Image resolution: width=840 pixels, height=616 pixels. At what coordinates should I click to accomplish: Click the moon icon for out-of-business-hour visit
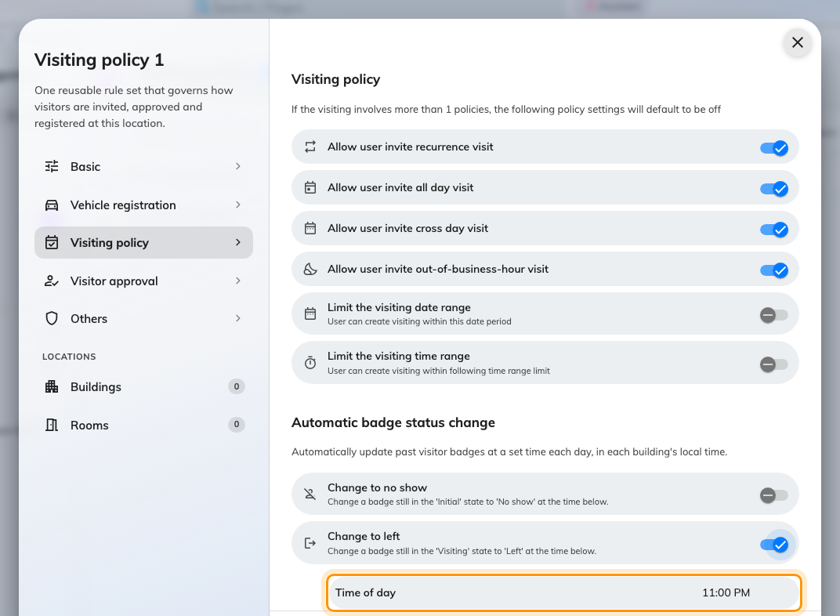pyautogui.click(x=310, y=269)
